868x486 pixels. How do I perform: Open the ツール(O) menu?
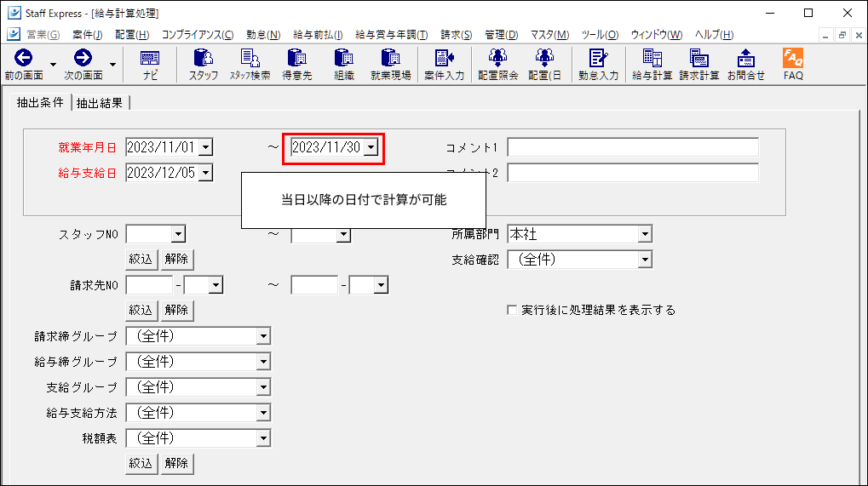600,35
